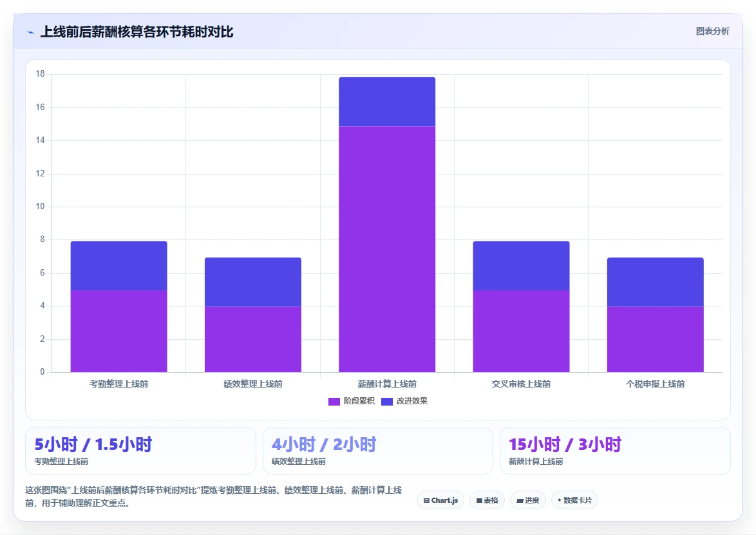Click purple segment of 绩效整理上线前 bar

point(252,339)
